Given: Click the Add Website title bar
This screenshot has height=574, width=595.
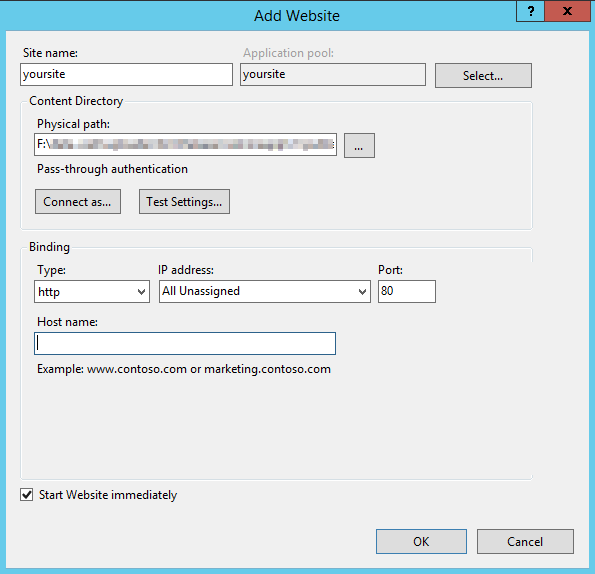Looking at the screenshot, I should [297, 16].
